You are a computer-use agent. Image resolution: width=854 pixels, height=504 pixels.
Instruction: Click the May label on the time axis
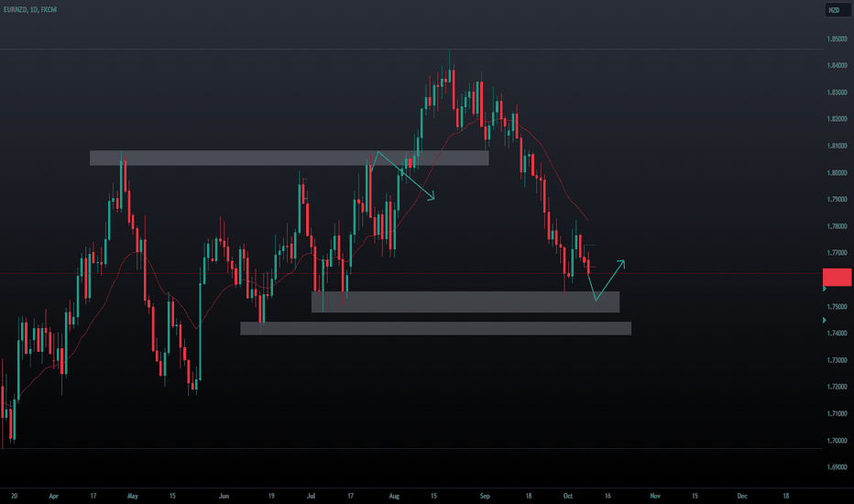(x=132, y=497)
